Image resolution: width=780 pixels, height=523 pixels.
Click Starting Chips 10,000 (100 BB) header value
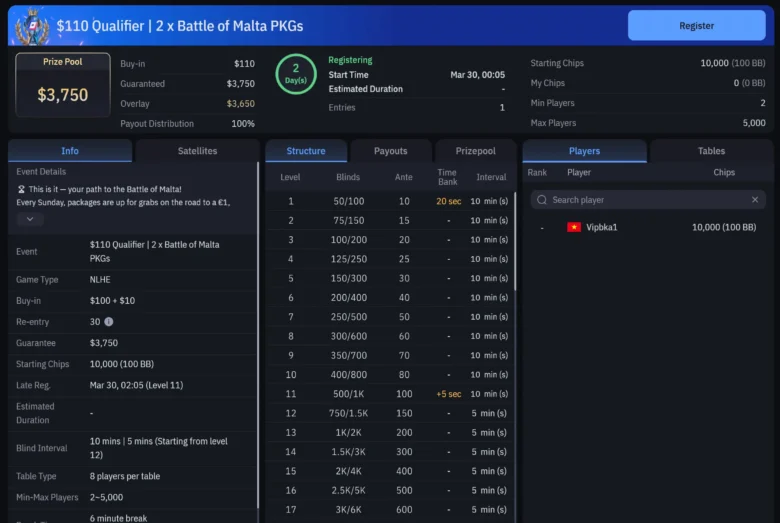pos(733,63)
